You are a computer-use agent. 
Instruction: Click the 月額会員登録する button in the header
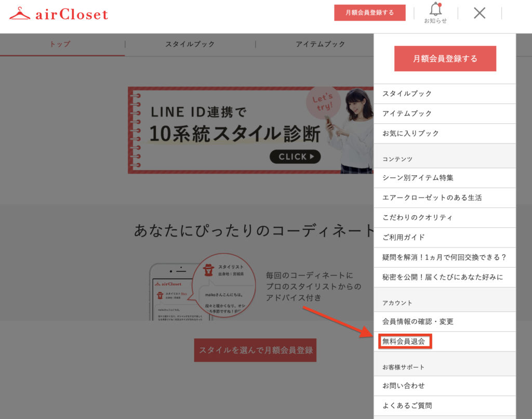[x=369, y=13]
